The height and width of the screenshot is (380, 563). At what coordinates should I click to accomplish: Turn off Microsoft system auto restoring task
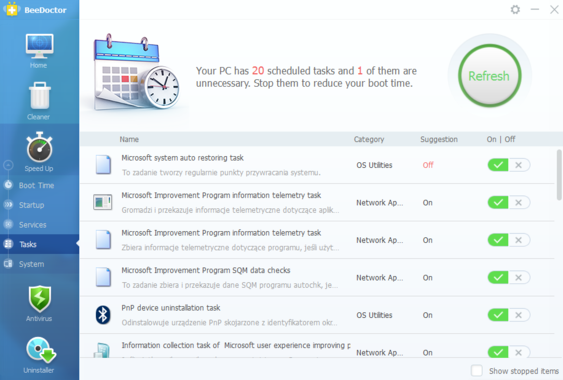[518, 165]
